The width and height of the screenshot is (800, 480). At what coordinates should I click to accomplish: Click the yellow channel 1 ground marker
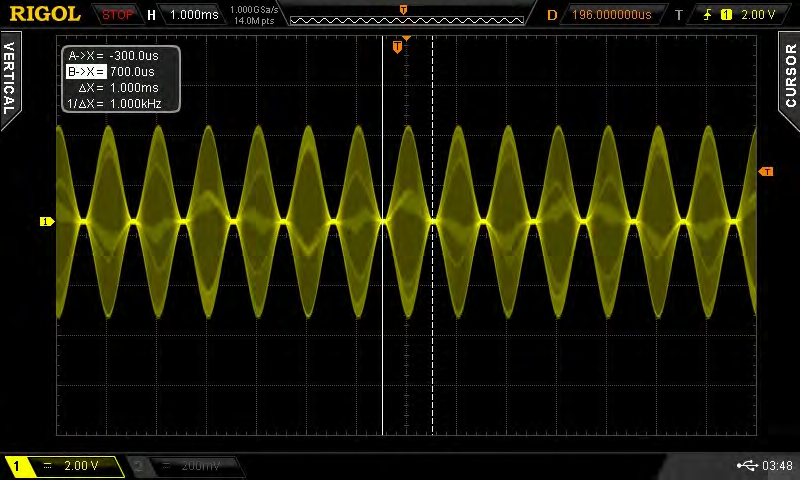(47, 221)
